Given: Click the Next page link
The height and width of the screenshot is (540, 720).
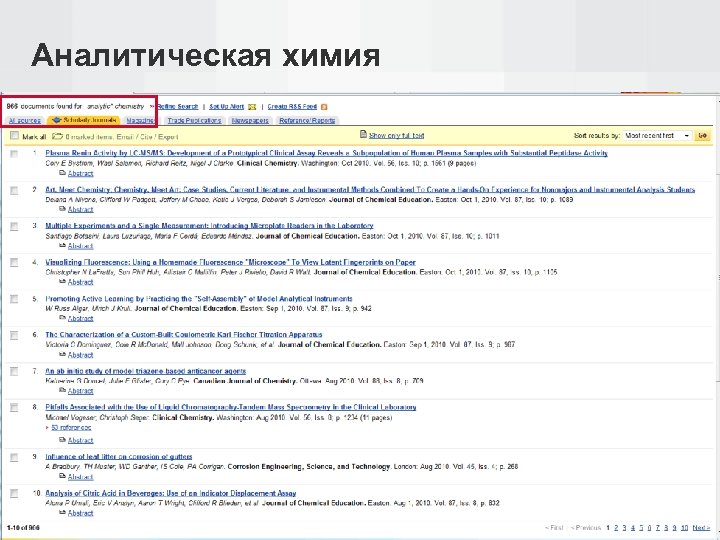Looking at the screenshot, I should pyautogui.click(x=701, y=528).
